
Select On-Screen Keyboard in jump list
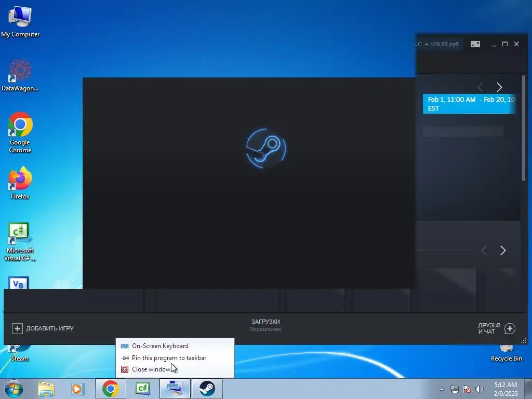(175, 346)
